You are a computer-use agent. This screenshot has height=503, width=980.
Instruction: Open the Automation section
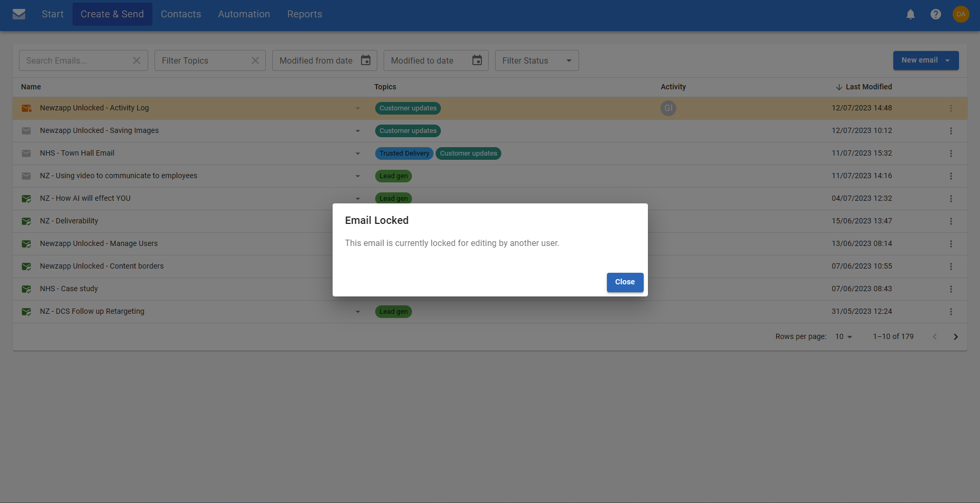pos(244,14)
